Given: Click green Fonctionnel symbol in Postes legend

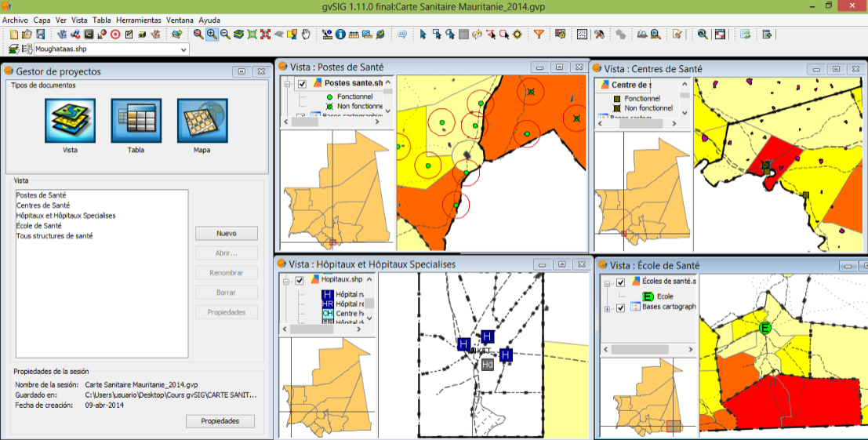Looking at the screenshot, I should 329,96.
